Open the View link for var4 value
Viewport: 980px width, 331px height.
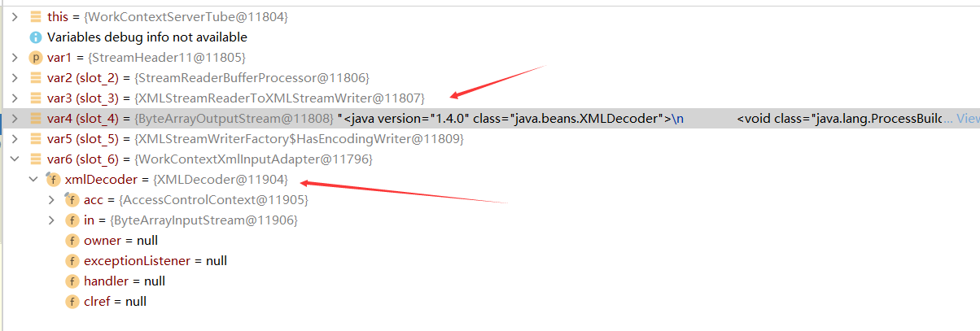(x=967, y=118)
